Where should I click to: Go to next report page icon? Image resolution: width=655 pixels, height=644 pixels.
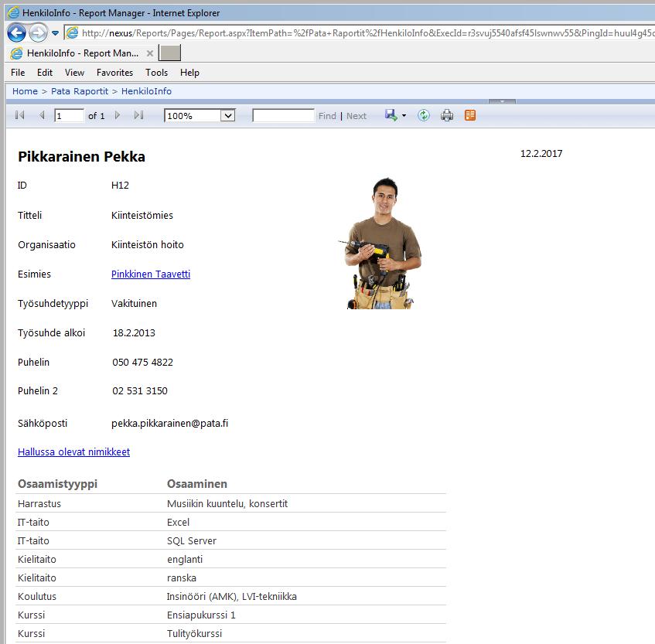(118, 115)
